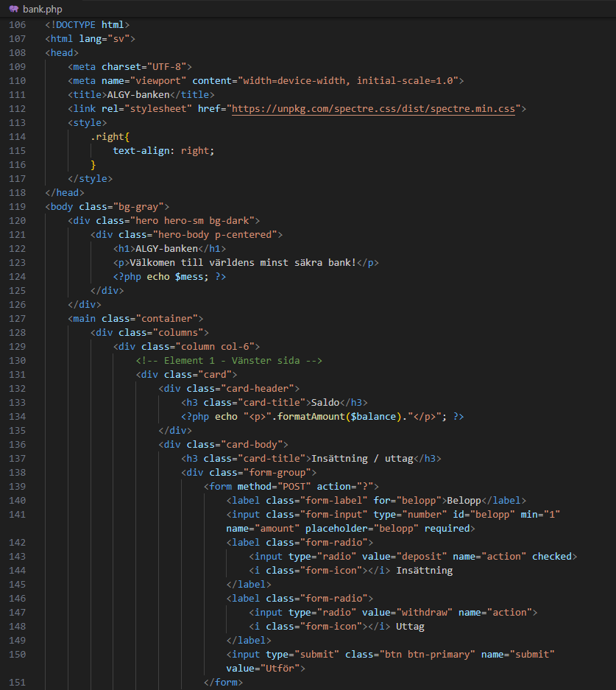Open the spectre.min.css stylesheet URL
The width and height of the screenshot is (616, 690).
click(373, 109)
